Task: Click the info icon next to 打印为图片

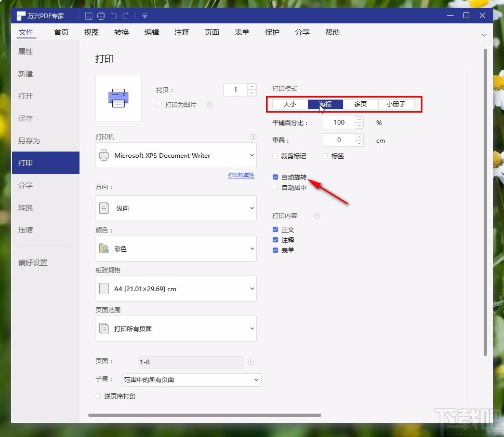Action: coord(209,104)
